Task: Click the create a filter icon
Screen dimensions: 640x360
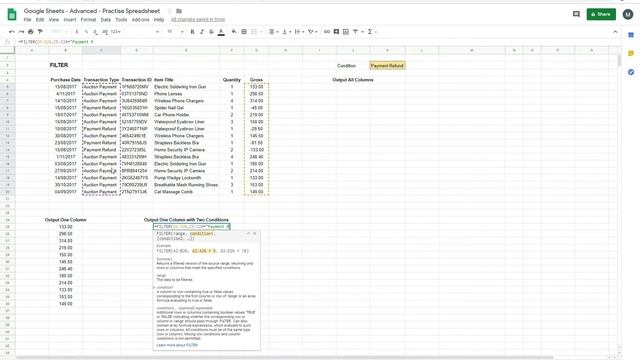Action: coord(356,32)
